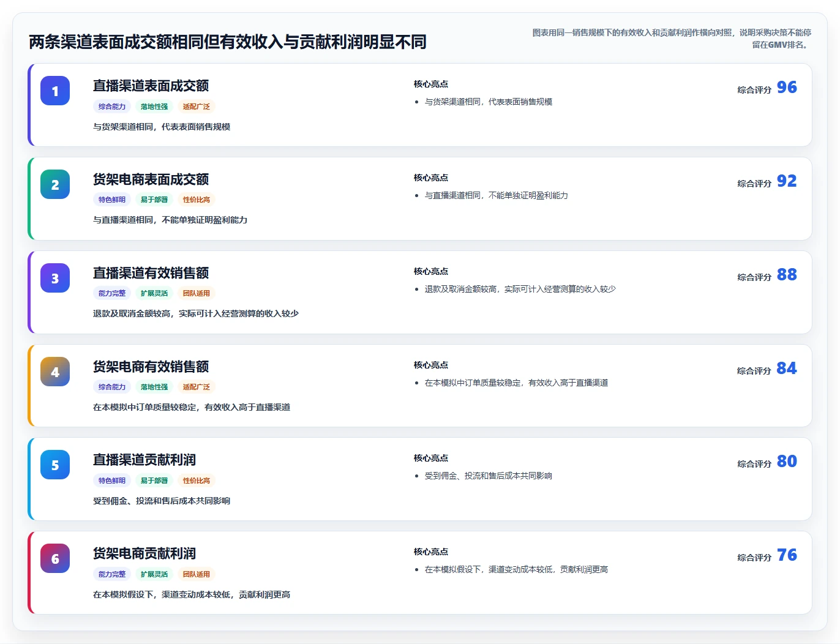Screen dimensions: 840x644
Task: Select bullet 受到佣金、投流和售后成本 under 核心亮点
Action: [489, 476]
